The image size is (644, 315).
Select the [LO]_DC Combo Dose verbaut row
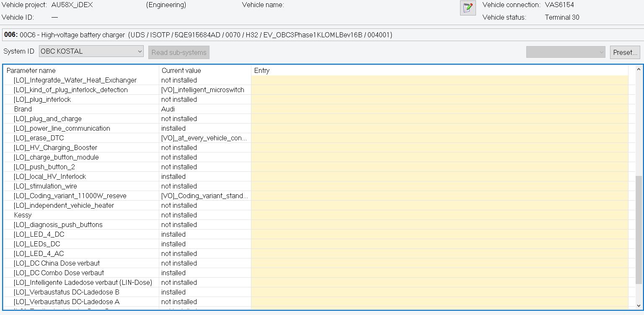[59, 273]
